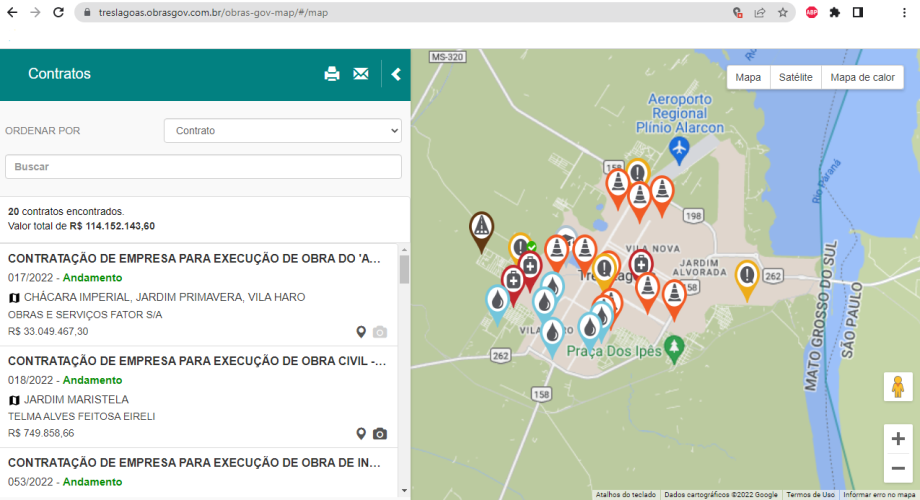This screenshot has height=500, width=920.
Task: Bookmark this page star icon
Action: (x=783, y=12)
